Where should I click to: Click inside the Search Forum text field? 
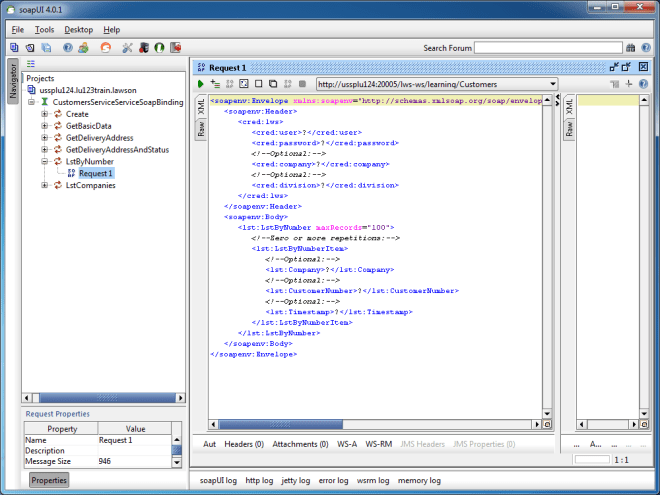[x=548, y=47]
